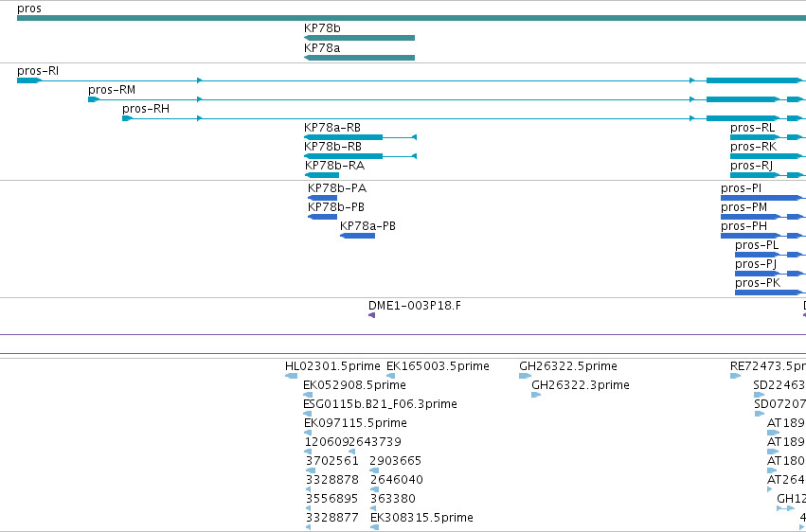Click the KP78b gene feature

(x=359, y=38)
